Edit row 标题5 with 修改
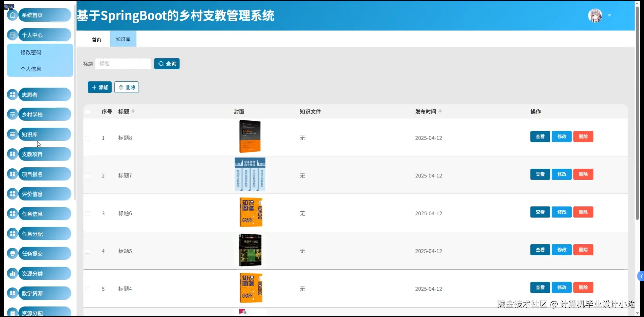Viewport: 644px width, 317px height. 562,250
